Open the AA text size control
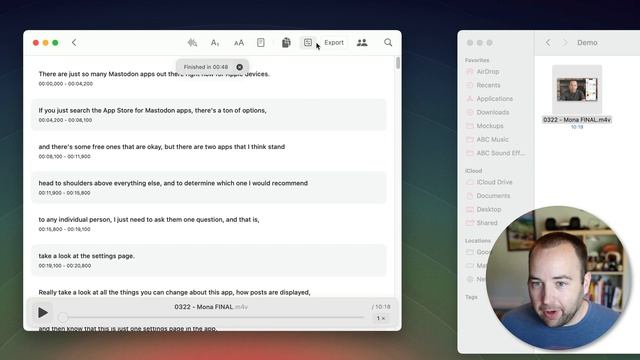640x360 pixels. click(x=239, y=42)
